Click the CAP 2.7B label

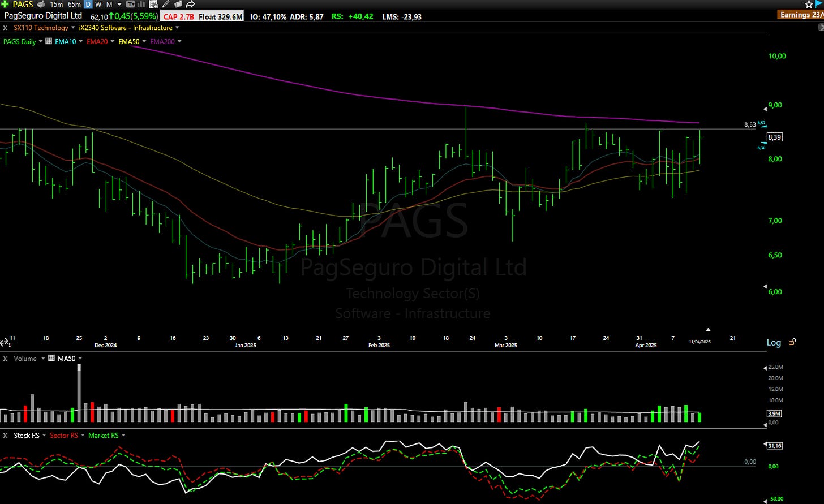coord(179,16)
